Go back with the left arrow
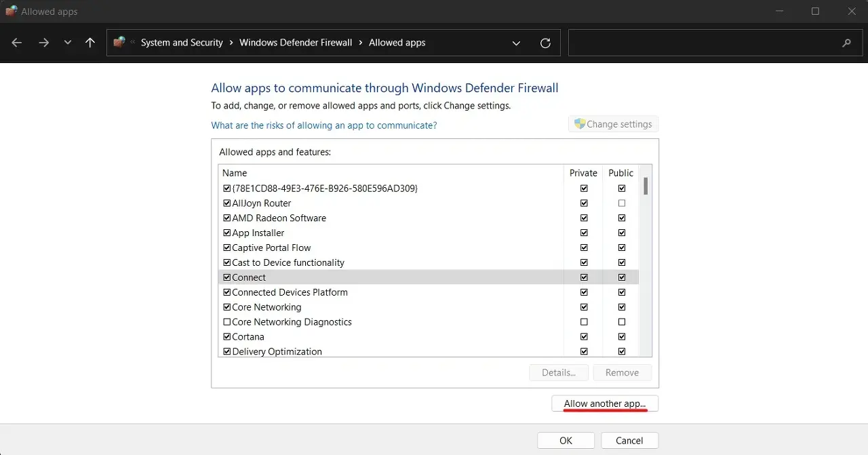The height and width of the screenshot is (455, 868). pos(17,43)
